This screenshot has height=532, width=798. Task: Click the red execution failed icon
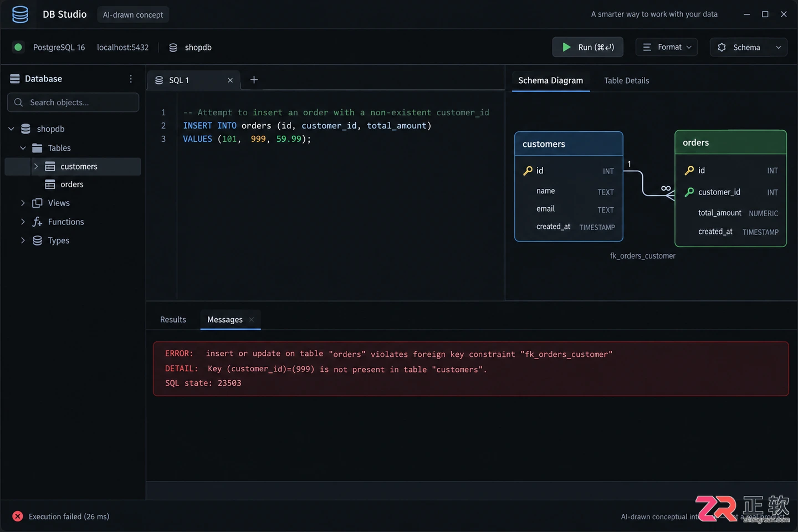(x=18, y=516)
